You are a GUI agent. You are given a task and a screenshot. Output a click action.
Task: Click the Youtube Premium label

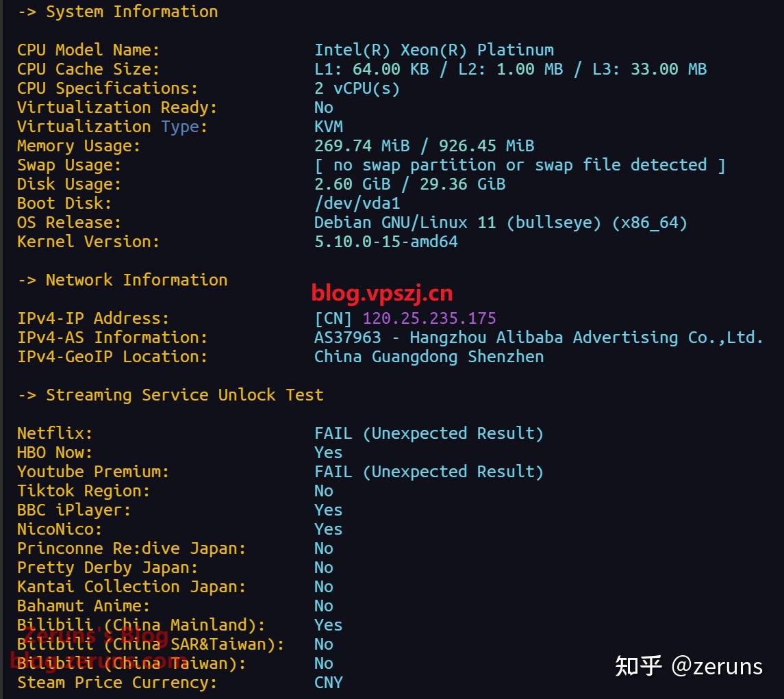tap(93, 472)
